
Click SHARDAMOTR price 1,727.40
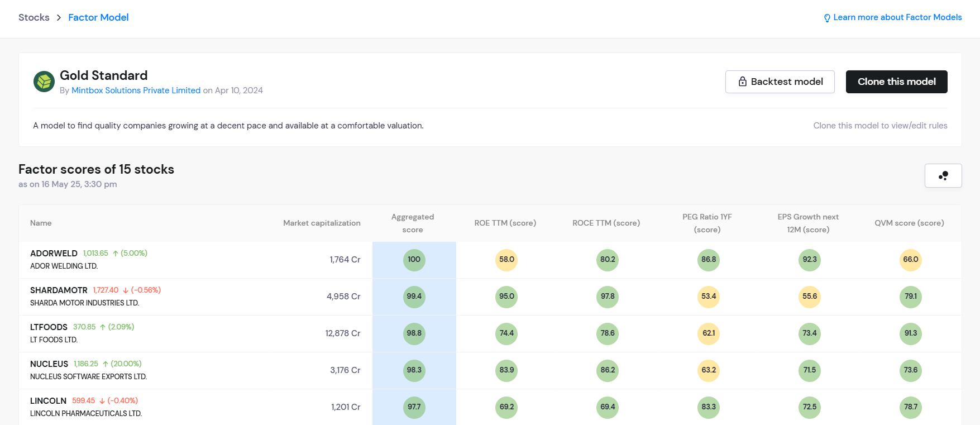(x=106, y=290)
